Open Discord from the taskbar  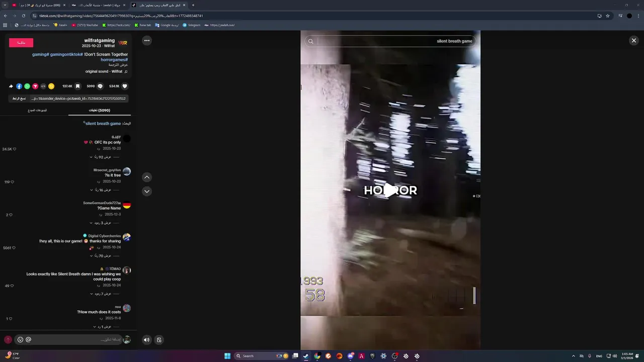pos(350,356)
